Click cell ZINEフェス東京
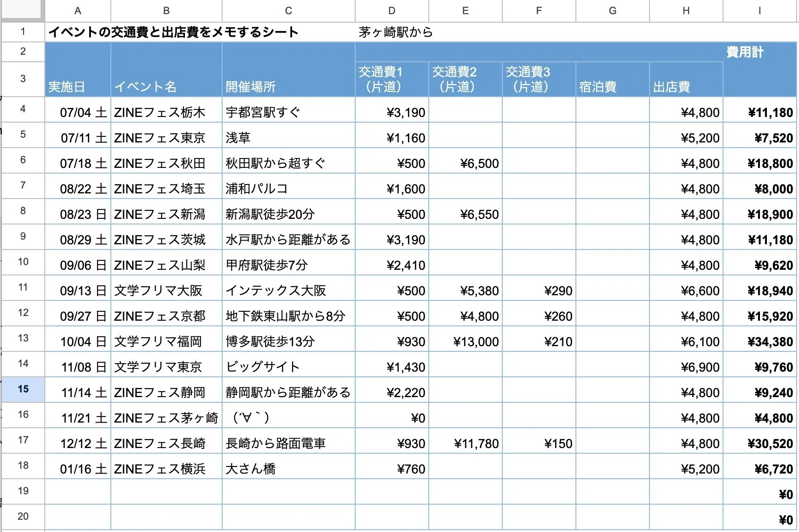This screenshot has height=532, width=799. click(166, 135)
